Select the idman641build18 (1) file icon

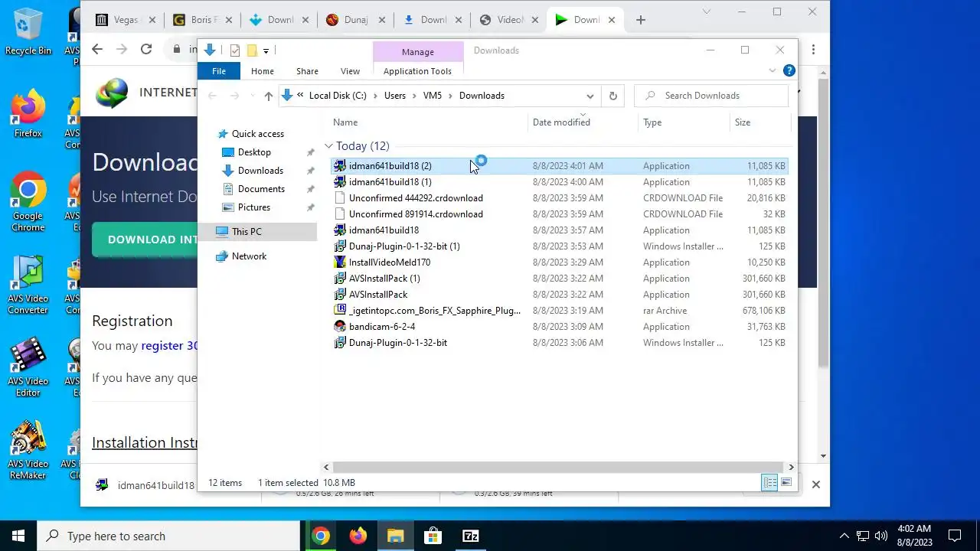340,182
